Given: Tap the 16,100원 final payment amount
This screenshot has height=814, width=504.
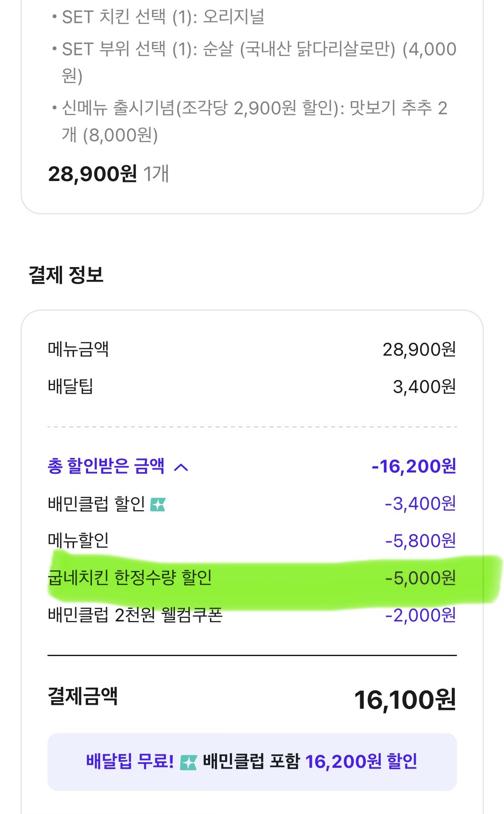Looking at the screenshot, I should pos(405,700).
